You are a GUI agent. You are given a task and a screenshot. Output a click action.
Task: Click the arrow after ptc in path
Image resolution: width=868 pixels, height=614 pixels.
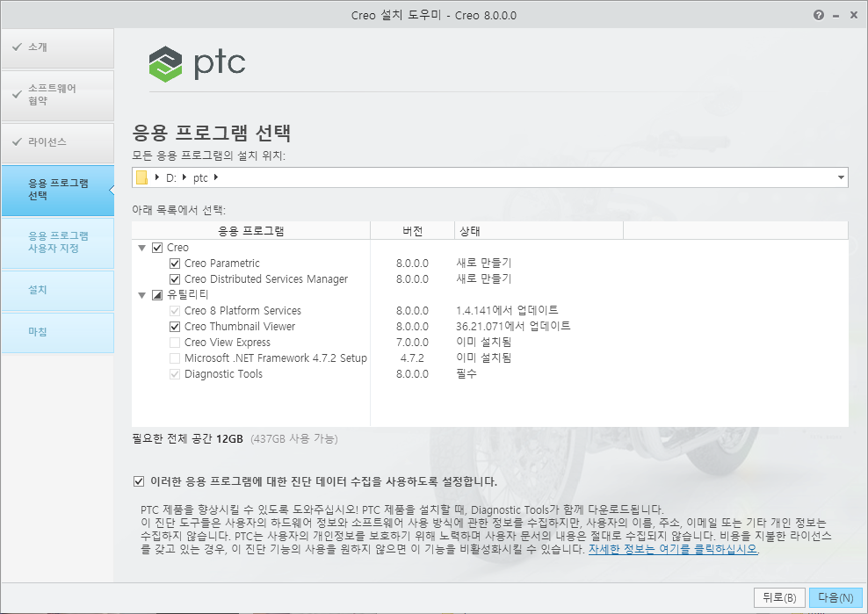(216, 177)
